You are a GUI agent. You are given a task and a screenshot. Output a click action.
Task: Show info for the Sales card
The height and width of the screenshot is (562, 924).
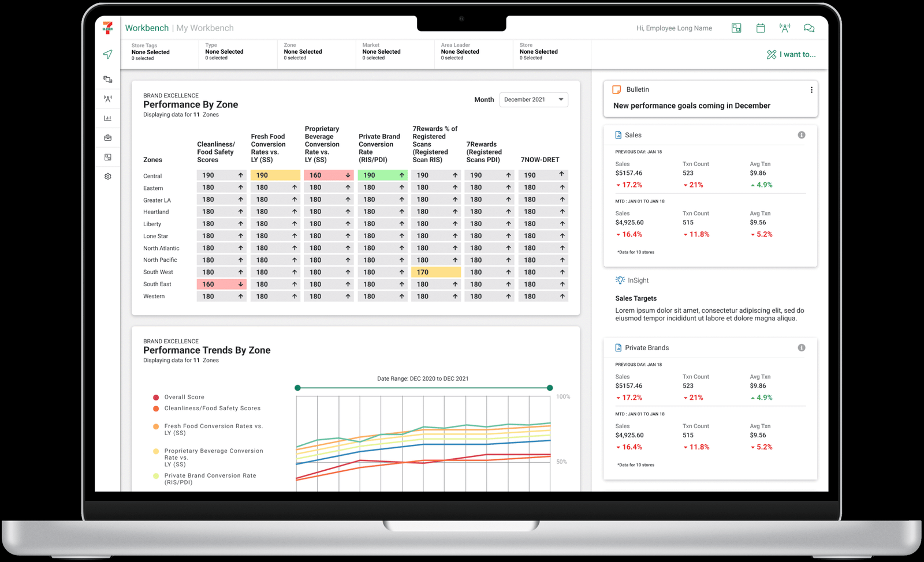802,135
